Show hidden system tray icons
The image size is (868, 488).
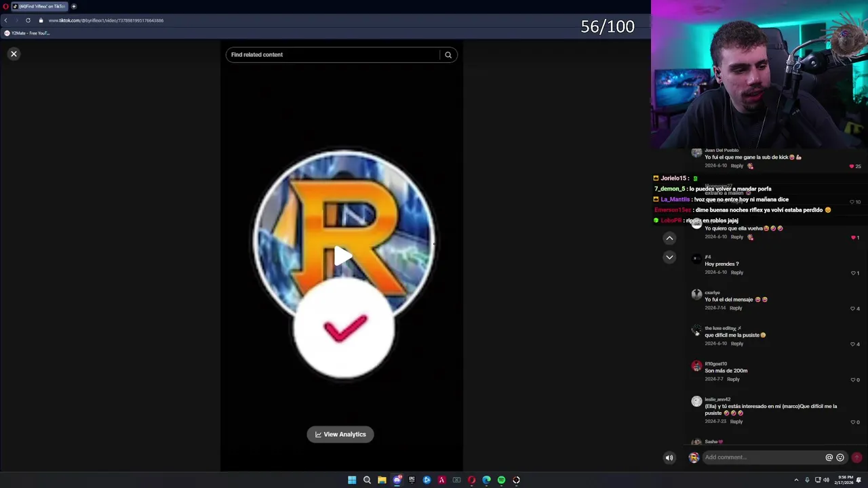pyautogui.click(x=796, y=480)
